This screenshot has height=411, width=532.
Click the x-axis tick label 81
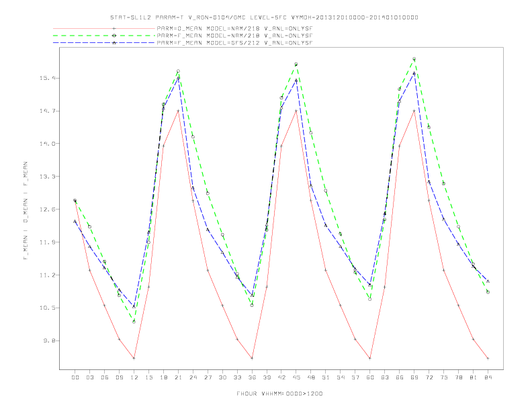click(474, 377)
